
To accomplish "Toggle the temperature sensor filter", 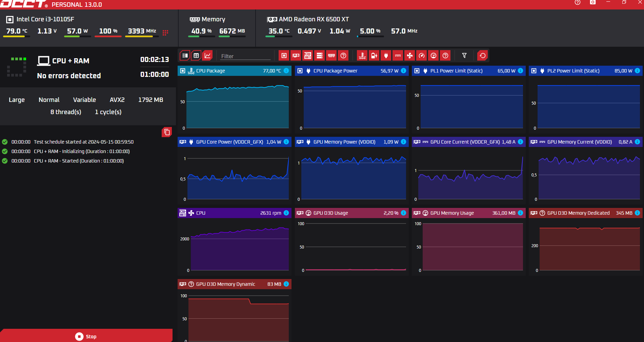I will point(362,56).
